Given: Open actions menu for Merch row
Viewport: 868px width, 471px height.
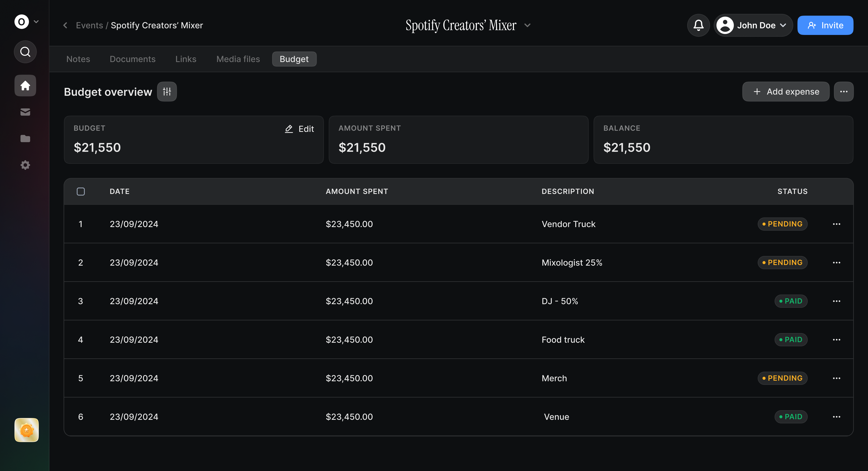Looking at the screenshot, I should click(x=836, y=378).
